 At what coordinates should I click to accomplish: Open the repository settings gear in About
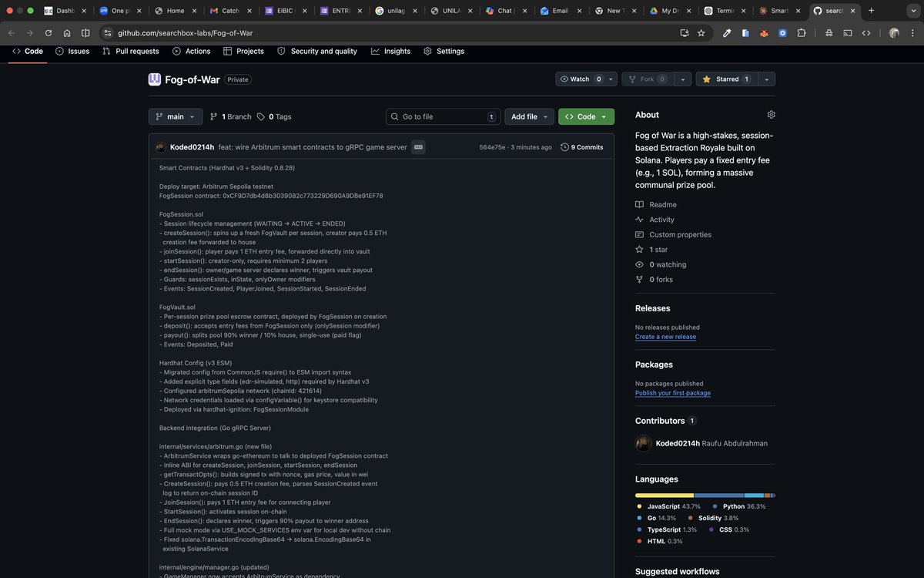point(771,115)
